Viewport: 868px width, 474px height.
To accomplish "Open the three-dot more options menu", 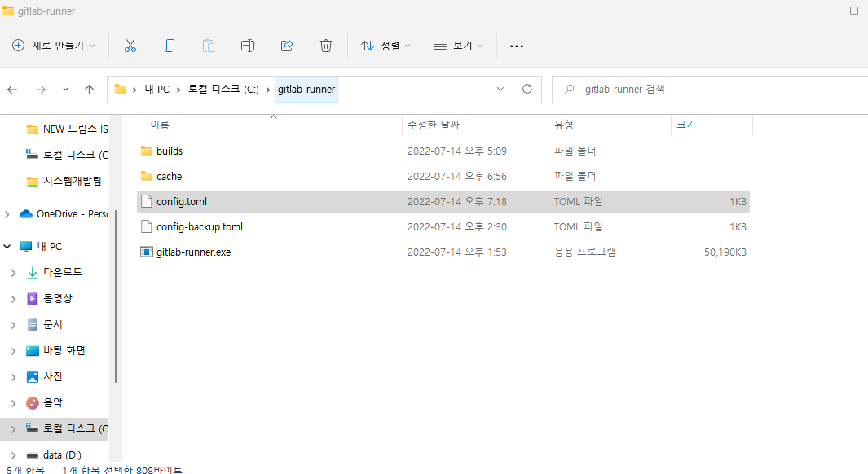I will coord(517,46).
